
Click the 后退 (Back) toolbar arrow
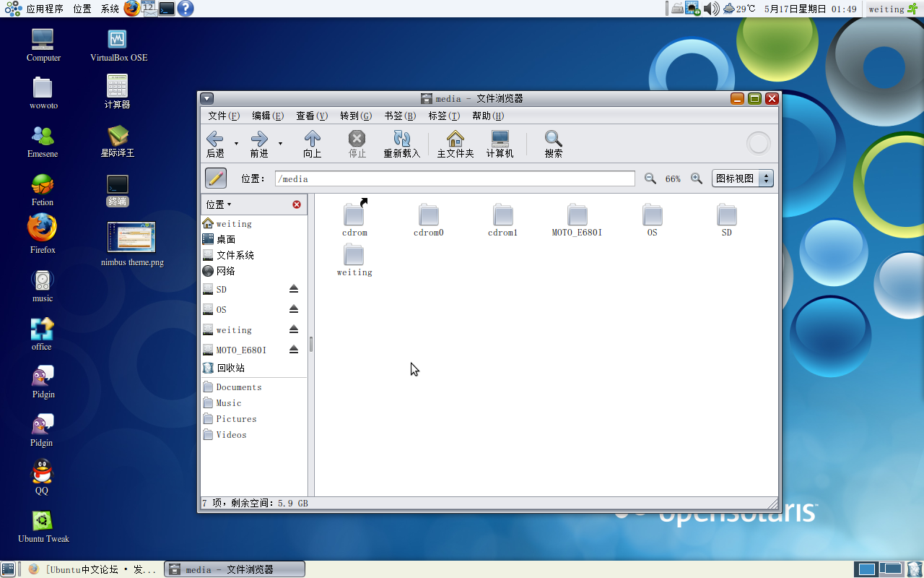(215, 144)
